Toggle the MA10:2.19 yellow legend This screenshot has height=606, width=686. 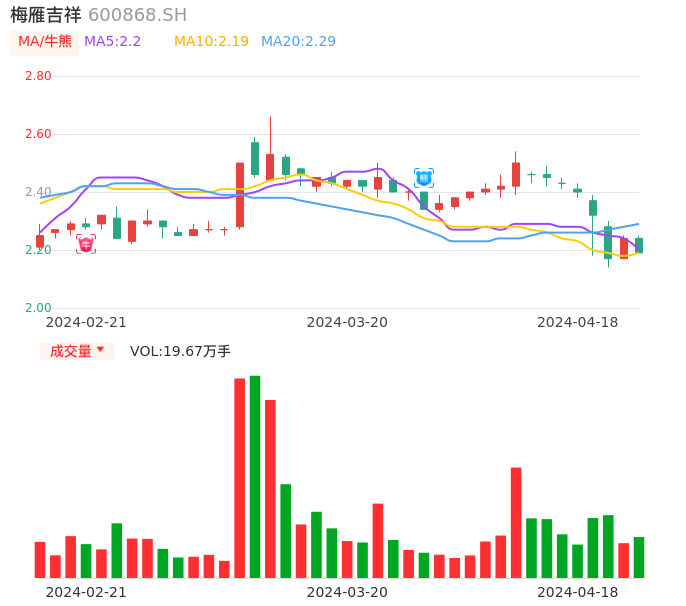click(211, 42)
